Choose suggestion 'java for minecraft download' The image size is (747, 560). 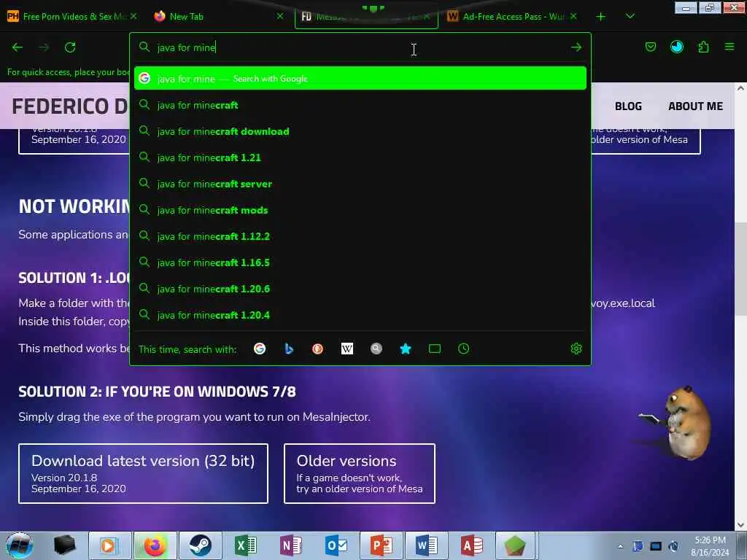click(360, 131)
